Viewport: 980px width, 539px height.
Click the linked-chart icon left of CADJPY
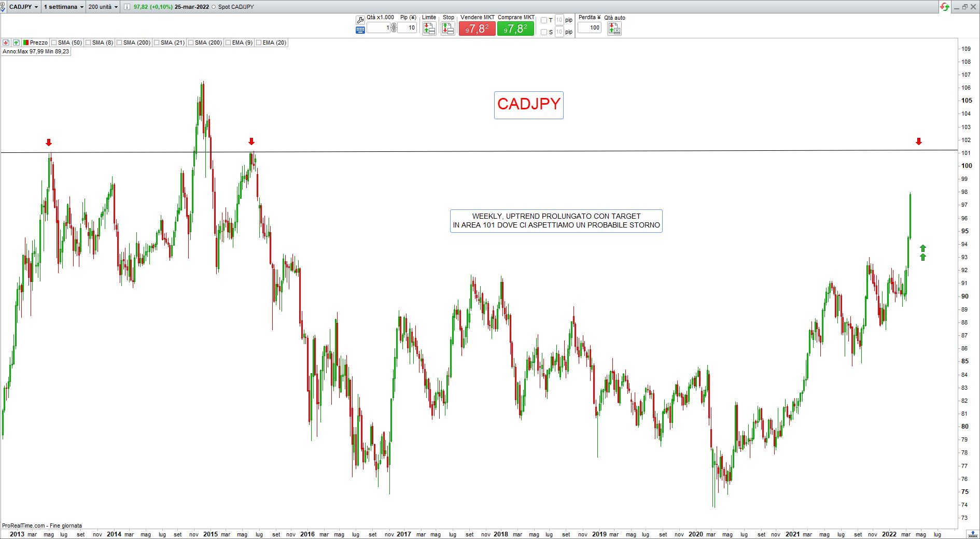pos(3,7)
